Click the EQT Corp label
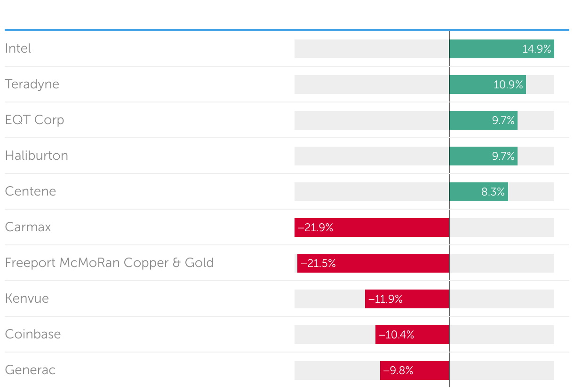Viewport: 574px width, 392px height. click(x=34, y=120)
